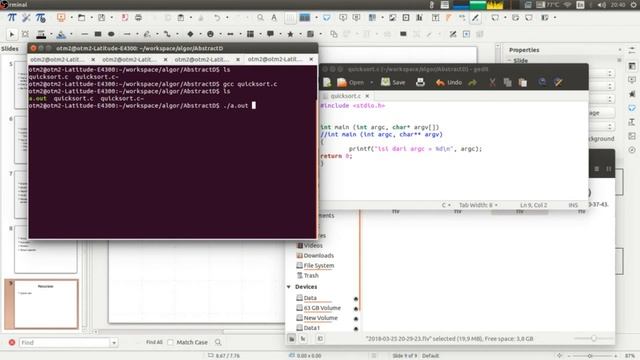Select the slide 9 thumbnail

pos(46,304)
